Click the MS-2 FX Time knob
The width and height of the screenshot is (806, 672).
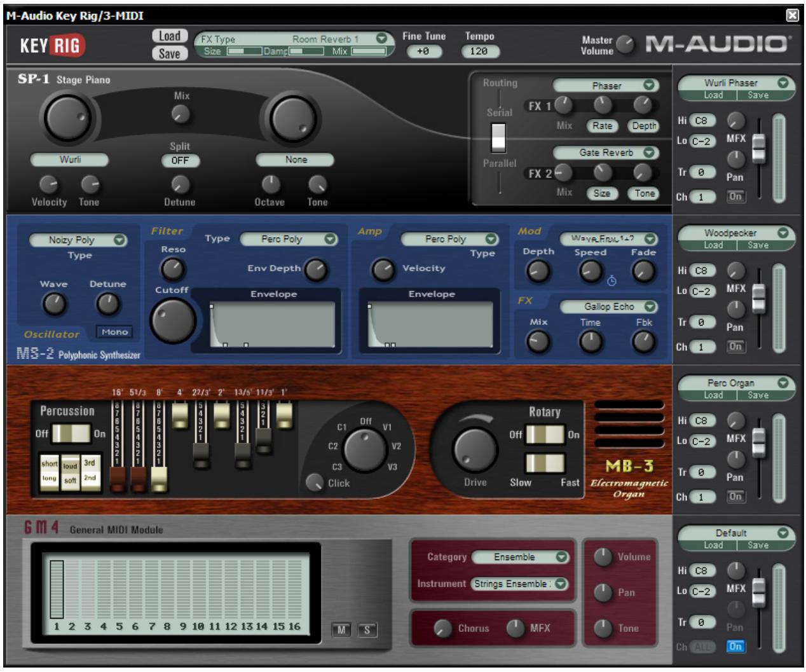[591, 342]
